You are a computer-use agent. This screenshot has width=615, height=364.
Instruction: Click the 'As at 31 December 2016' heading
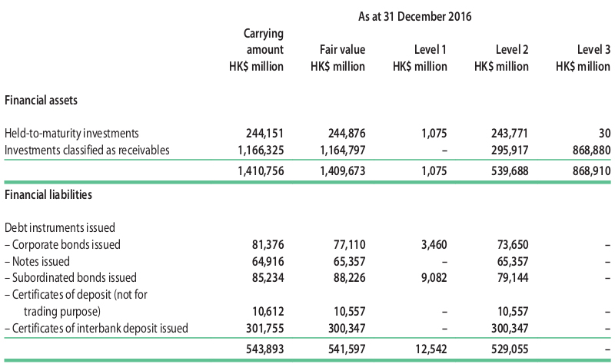pyautogui.click(x=414, y=16)
